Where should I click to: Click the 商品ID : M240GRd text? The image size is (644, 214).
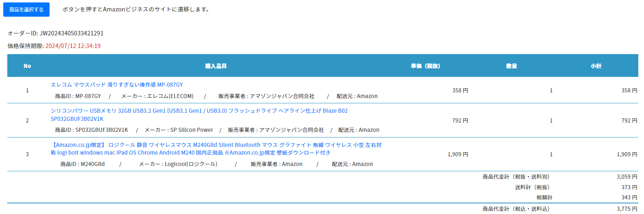[82, 164]
